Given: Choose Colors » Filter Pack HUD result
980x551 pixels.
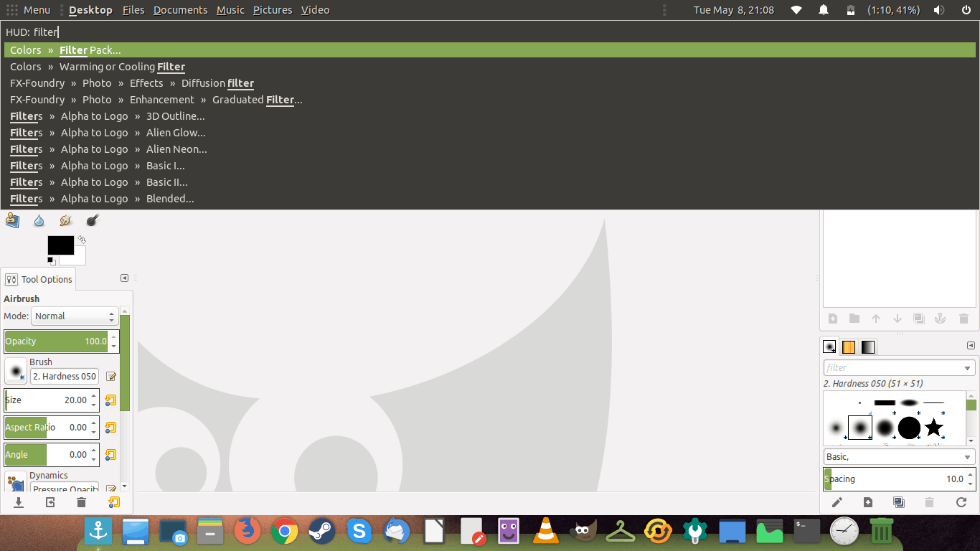Looking at the screenshot, I should tap(490, 50).
